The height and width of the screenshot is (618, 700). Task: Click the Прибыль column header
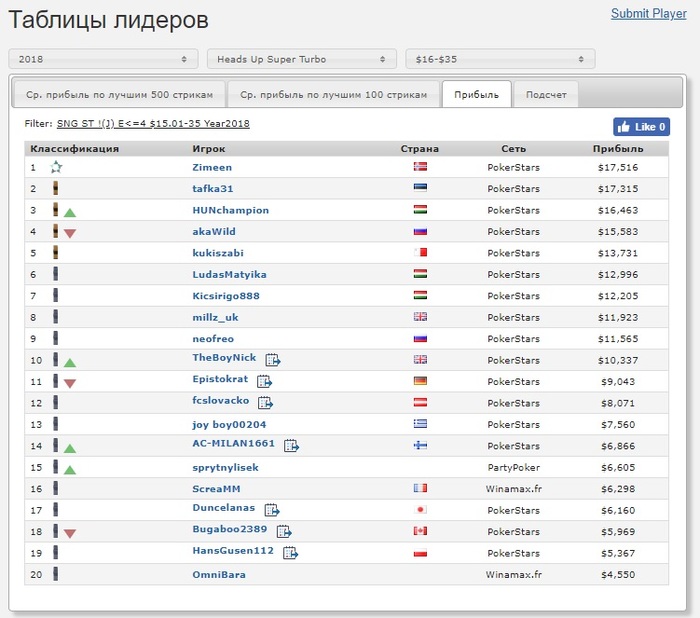coord(618,149)
